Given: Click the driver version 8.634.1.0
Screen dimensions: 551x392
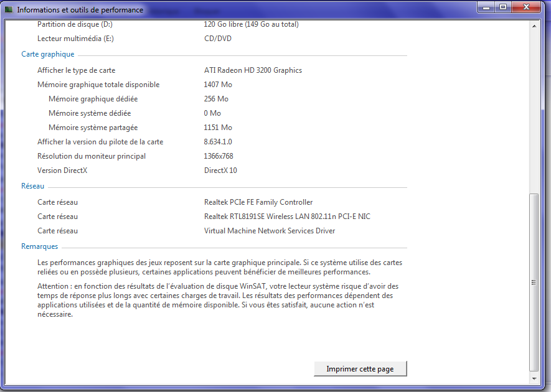Looking at the screenshot, I should click(218, 142).
